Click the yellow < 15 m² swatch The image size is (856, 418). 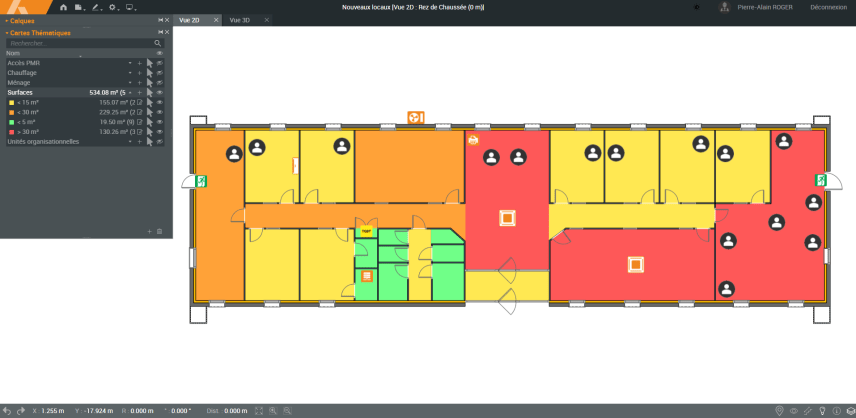coord(11,103)
